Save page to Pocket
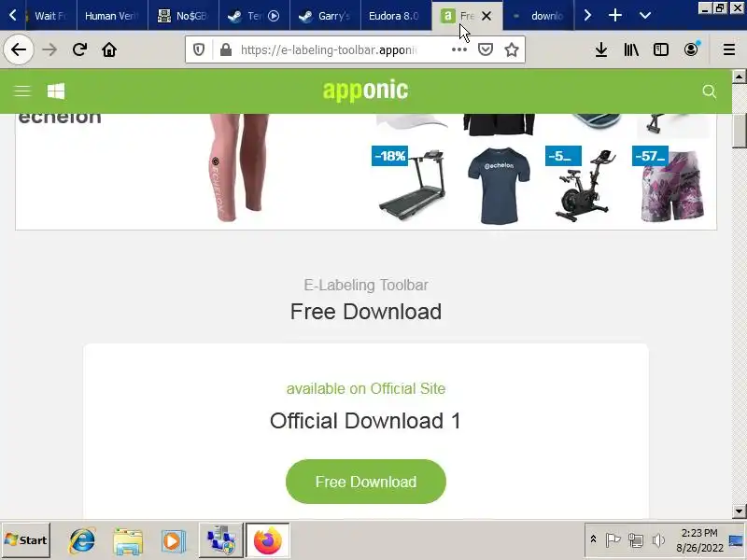The height and width of the screenshot is (560, 747). point(485,49)
